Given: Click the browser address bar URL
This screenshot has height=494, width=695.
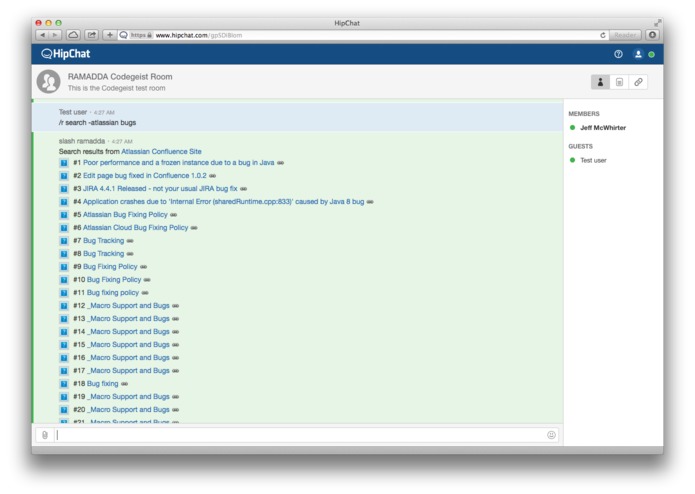Looking at the screenshot, I should [x=199, y=35].
